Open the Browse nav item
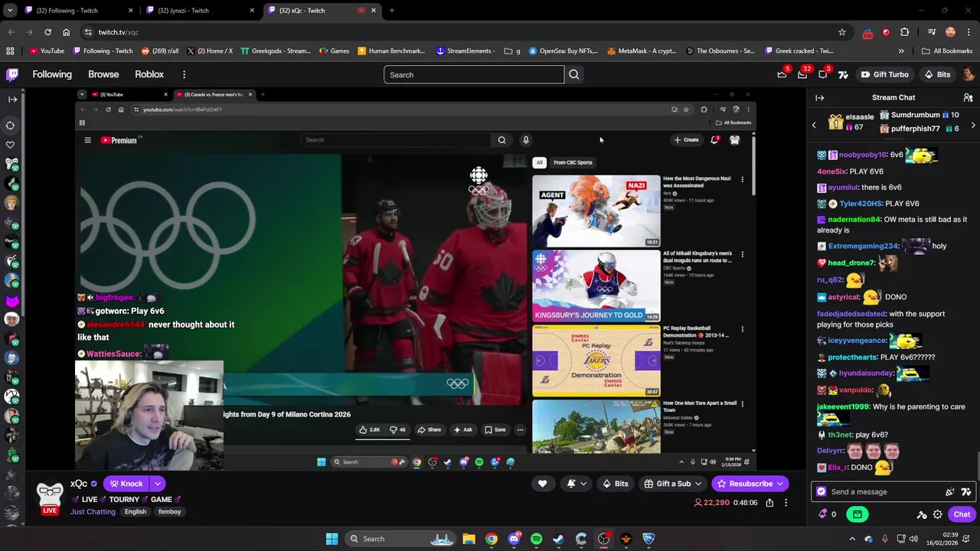The height and width of the screenshot is (551, 980). click(x=103, y=74)
